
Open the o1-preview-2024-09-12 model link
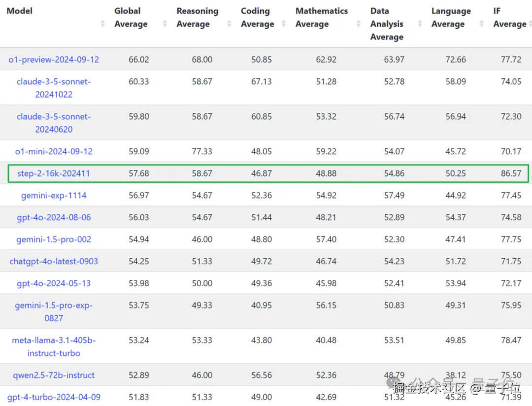(x=54, y=60)
